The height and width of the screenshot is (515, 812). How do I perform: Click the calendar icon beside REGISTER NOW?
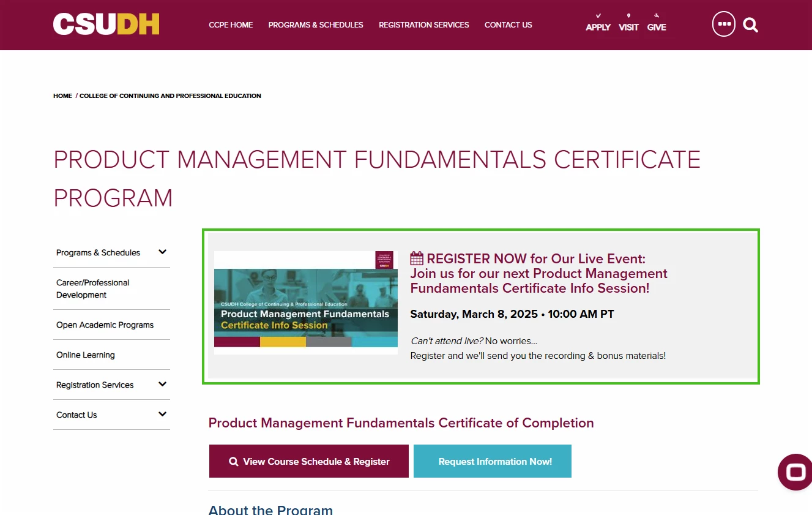coord(417,258)
